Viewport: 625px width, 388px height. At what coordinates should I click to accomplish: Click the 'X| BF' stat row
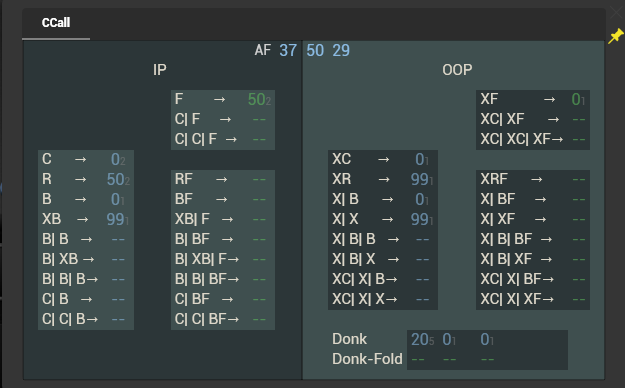point(533,199)
